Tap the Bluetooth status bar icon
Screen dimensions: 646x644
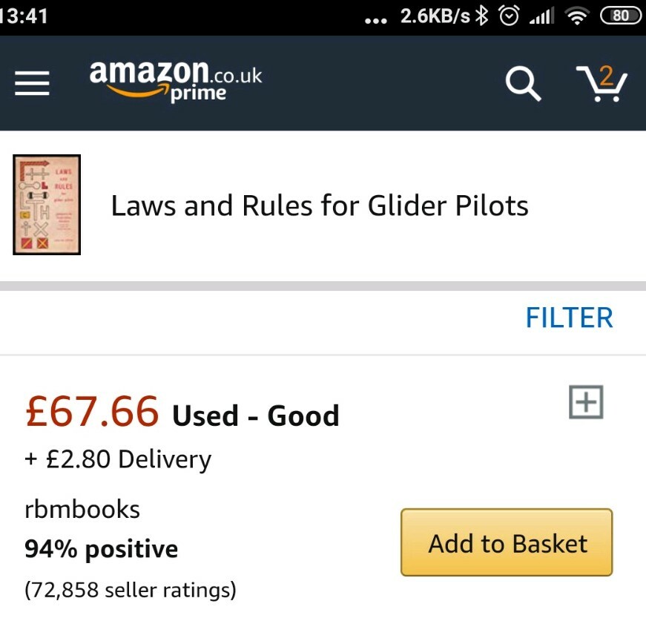pyautogui.click(x=483, y=15)
